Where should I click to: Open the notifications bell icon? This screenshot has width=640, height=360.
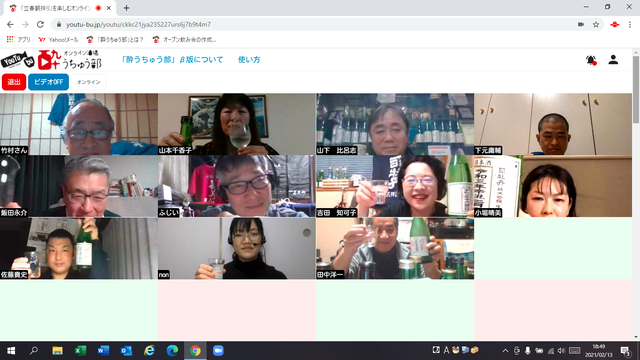tap(591, 60)
